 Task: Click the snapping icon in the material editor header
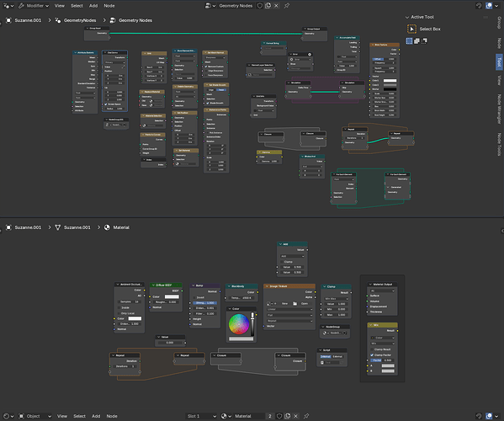(x=479, y=416)
